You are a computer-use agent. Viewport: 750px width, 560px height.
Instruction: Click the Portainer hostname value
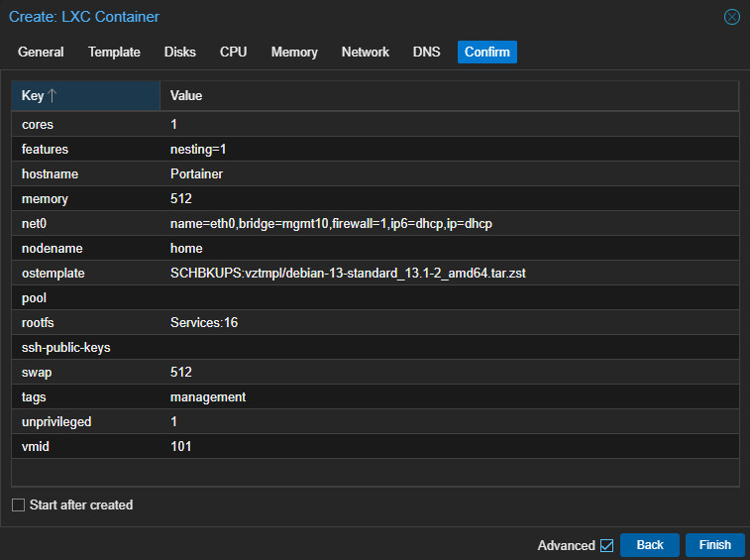(196, 174)
